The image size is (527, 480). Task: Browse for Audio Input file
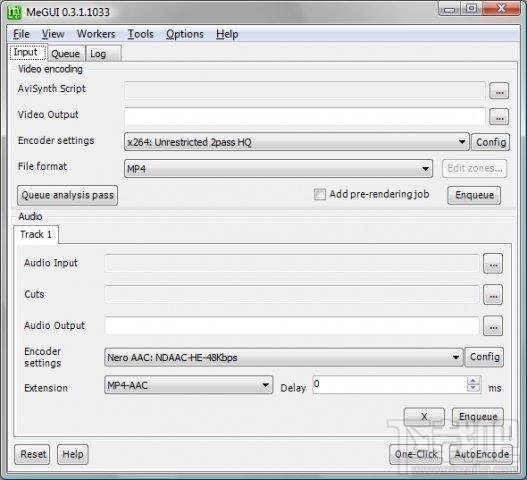(x=493, y=264)
